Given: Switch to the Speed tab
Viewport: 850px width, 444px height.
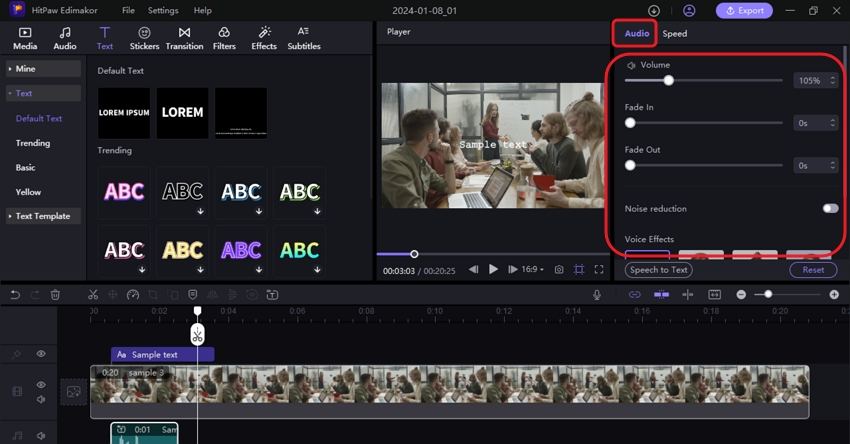Looking at the screenshot, I should pyautogui.click(x=675, y=34).
